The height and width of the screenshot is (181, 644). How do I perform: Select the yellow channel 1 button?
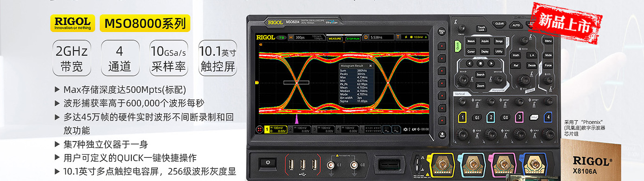(463, 117)
